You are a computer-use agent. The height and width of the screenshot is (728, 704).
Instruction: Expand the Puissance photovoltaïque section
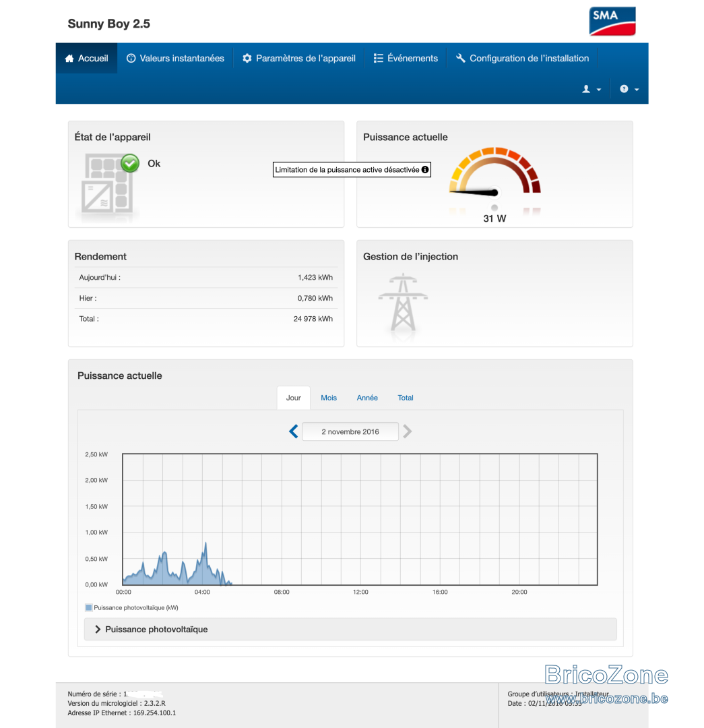pos(350,629)
